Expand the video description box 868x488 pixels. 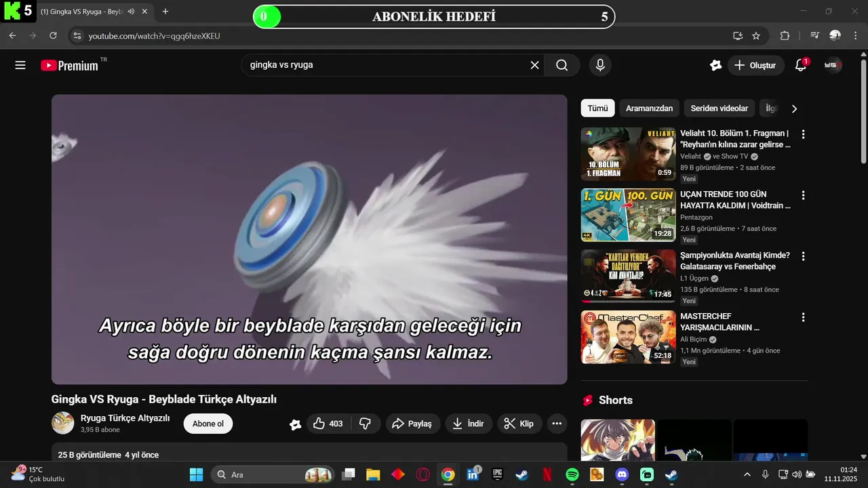pyautogui.click(x=309, y=453)
